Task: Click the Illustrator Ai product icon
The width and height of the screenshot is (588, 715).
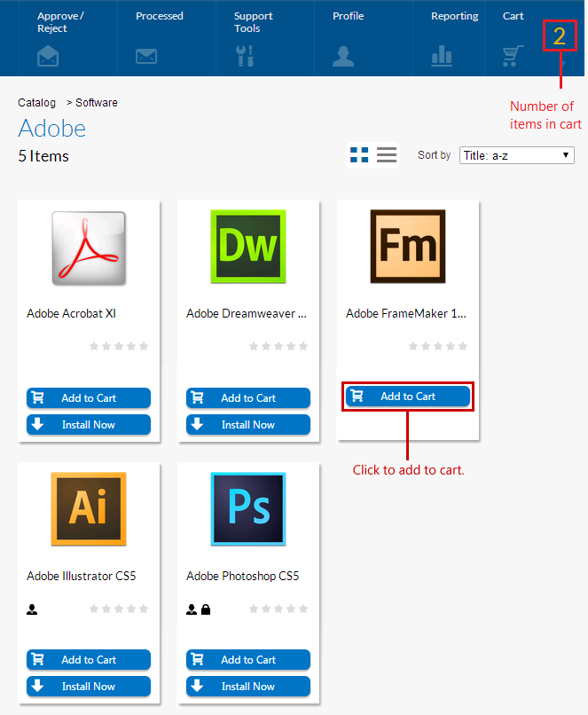Action: tap(89, 508)
